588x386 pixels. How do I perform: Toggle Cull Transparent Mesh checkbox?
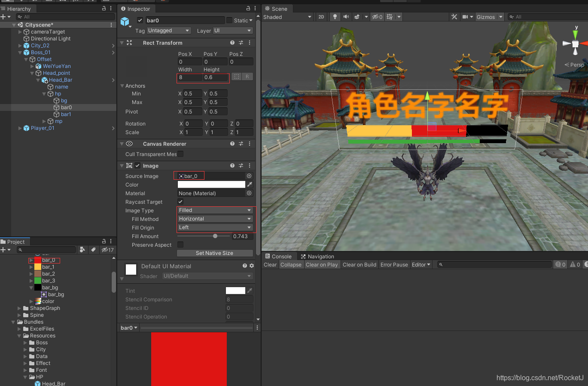point(180,154)
